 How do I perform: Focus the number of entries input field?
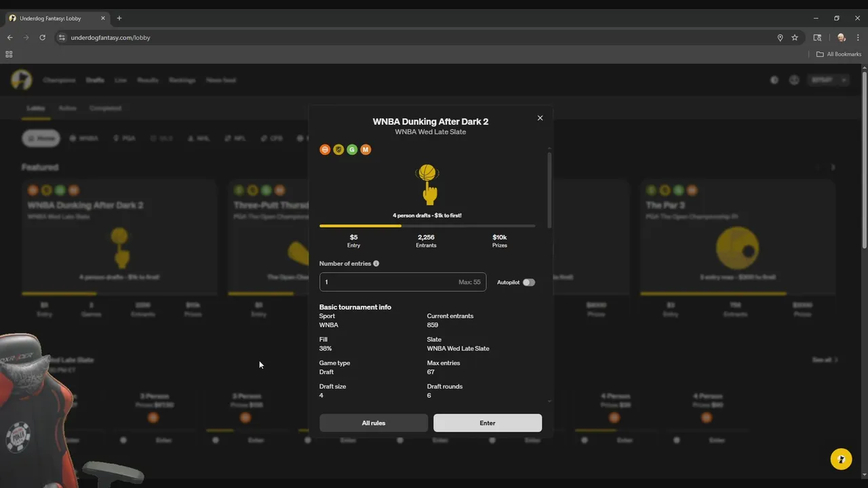click(x=403, y=282)
